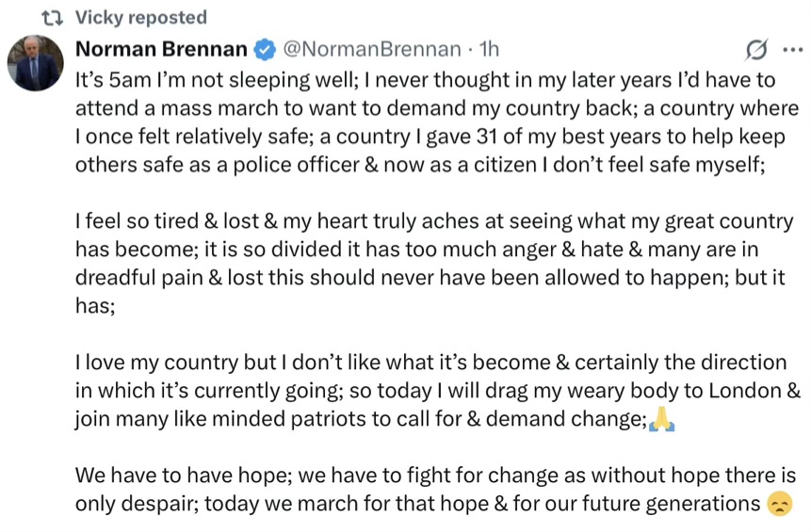Click the paragraph starting "I feel so tired"

point(434,263)
